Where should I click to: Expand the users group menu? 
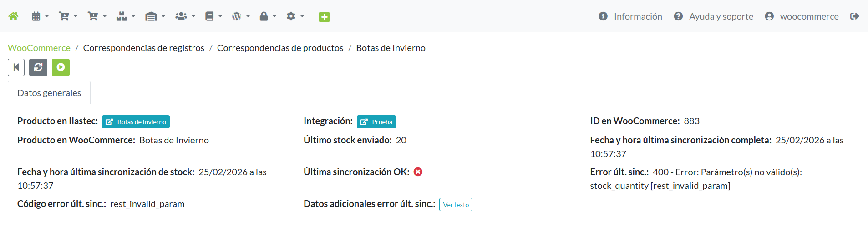coord(185,16)
